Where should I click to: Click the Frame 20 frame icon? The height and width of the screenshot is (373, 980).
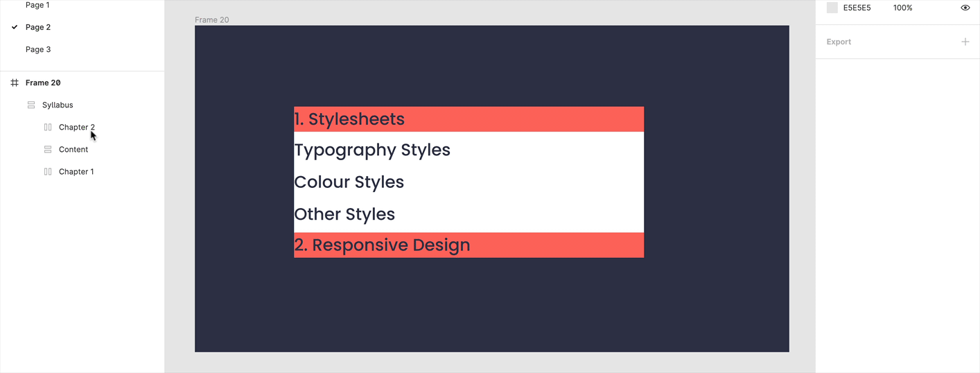point(15,83)
